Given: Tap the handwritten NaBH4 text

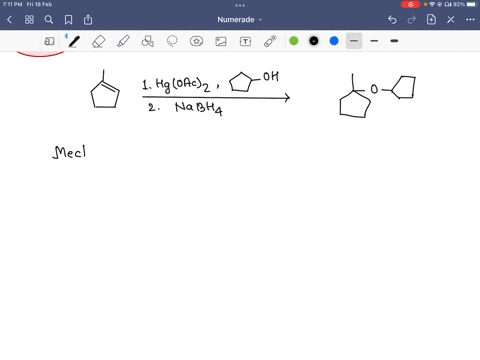Looking at the screenshot, I should point(199,108).
